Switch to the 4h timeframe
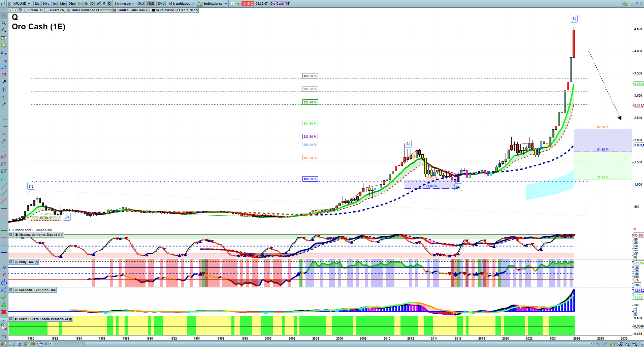The image size is (644, 347). (x=86, y=4)
